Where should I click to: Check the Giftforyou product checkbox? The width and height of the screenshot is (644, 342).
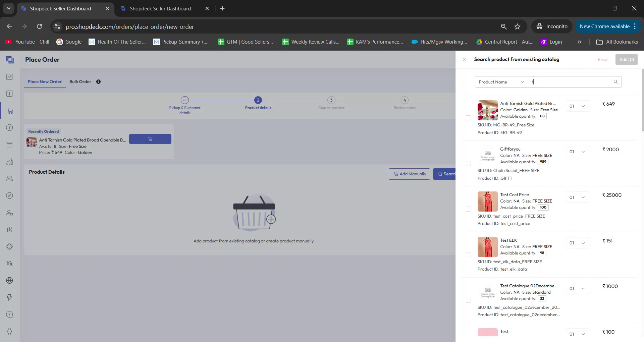[x=469, y=163]
